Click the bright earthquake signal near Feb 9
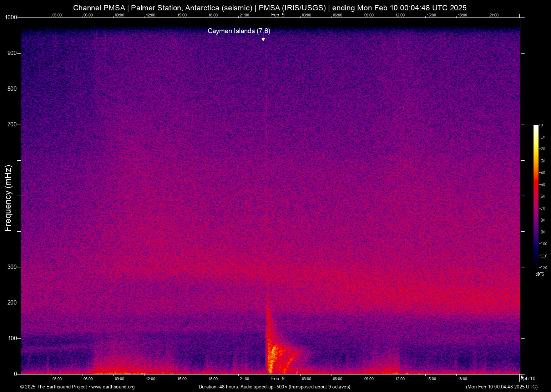 [x=271, y=353]
